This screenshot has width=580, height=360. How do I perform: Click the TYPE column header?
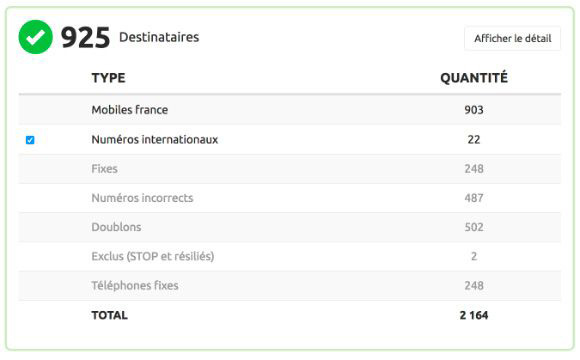click(108, 78)
